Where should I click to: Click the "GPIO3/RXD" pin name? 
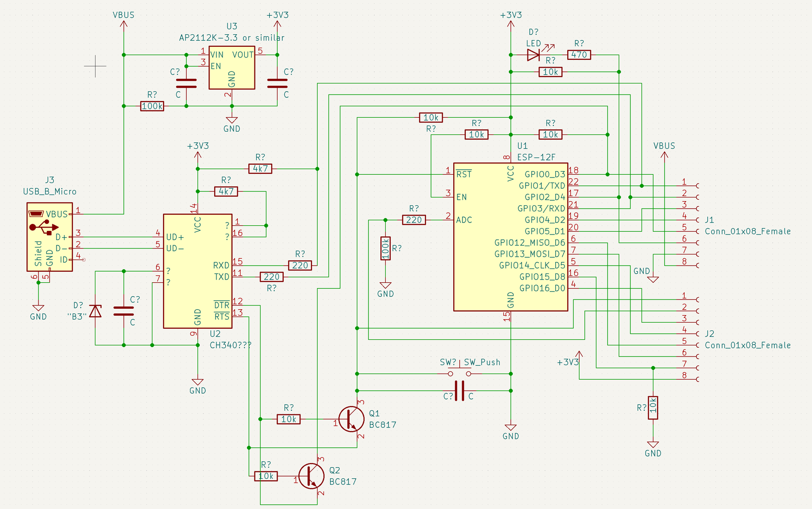click(541, 208)
